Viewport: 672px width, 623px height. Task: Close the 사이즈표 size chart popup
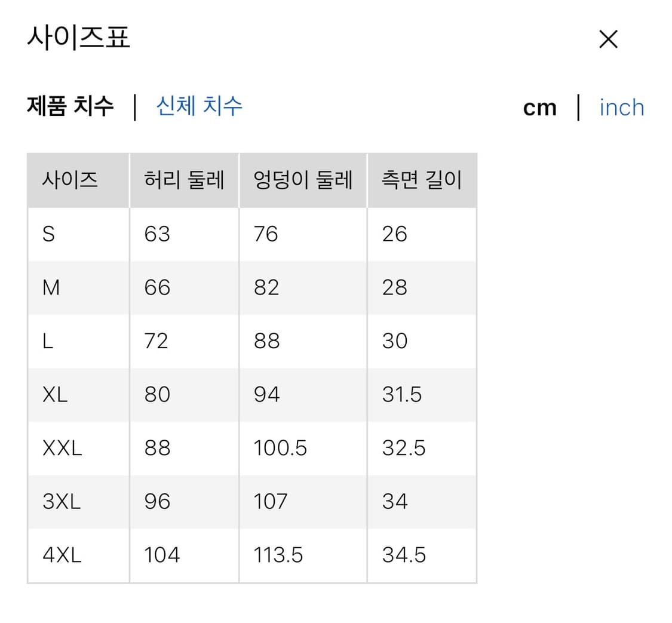[608, 39]
